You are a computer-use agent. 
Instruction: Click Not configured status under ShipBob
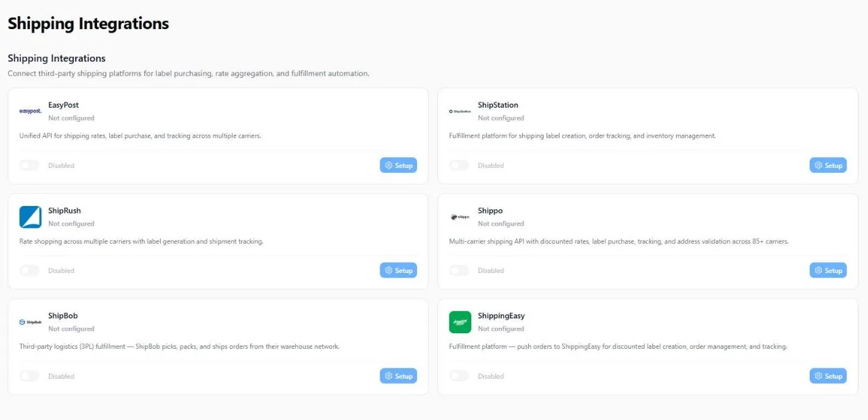(x=71, y=329)
